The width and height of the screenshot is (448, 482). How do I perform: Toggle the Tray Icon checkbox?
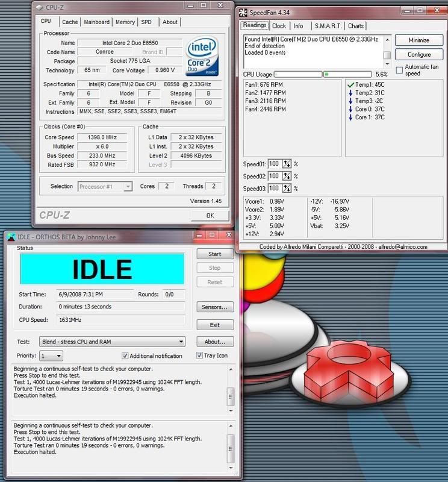tap(199, 355)
